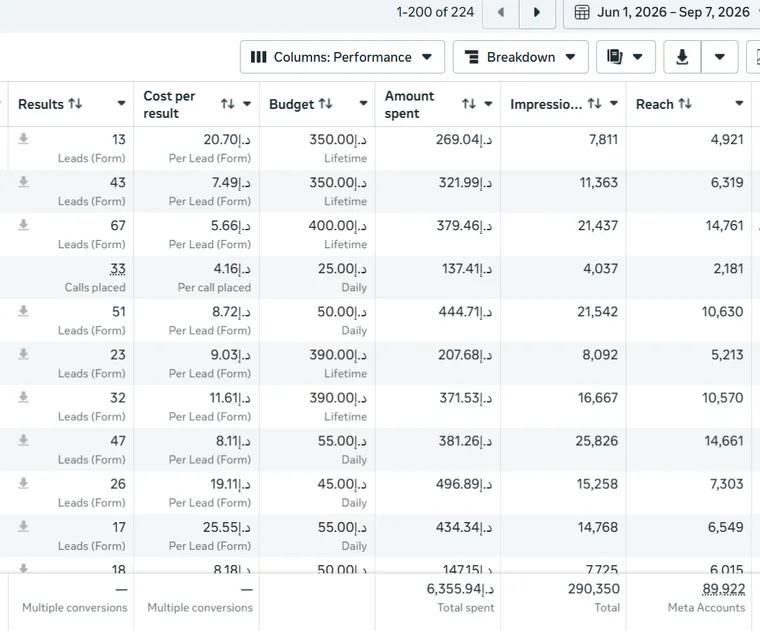Click the export download button
The width and height of the screenshot is (760, 631).
tap(682, 57)
